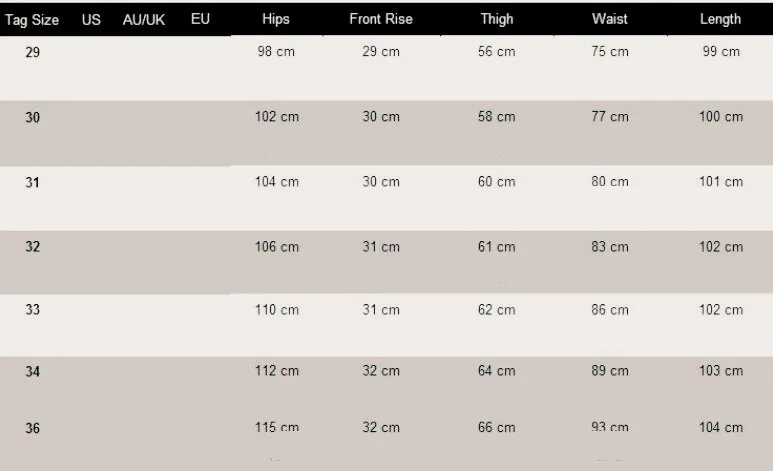Click the AU/UK column header
773x471 pixels.
click(144, 19)
